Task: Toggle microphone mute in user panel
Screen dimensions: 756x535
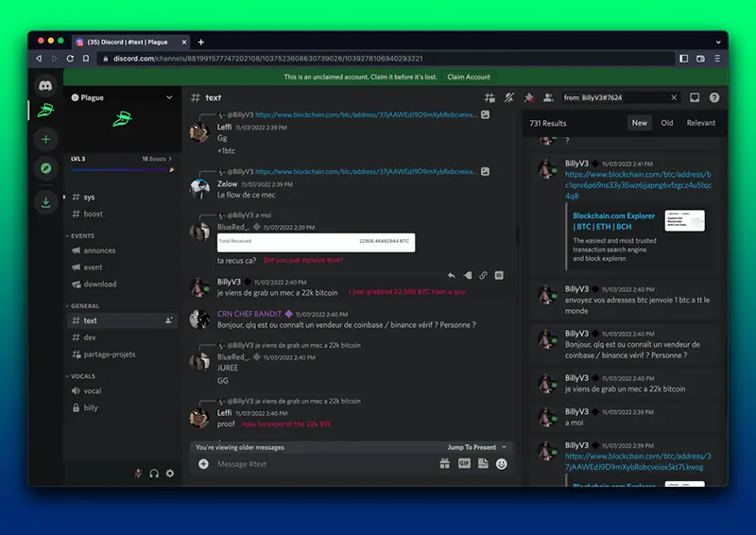Action: (x=138, y=474)
